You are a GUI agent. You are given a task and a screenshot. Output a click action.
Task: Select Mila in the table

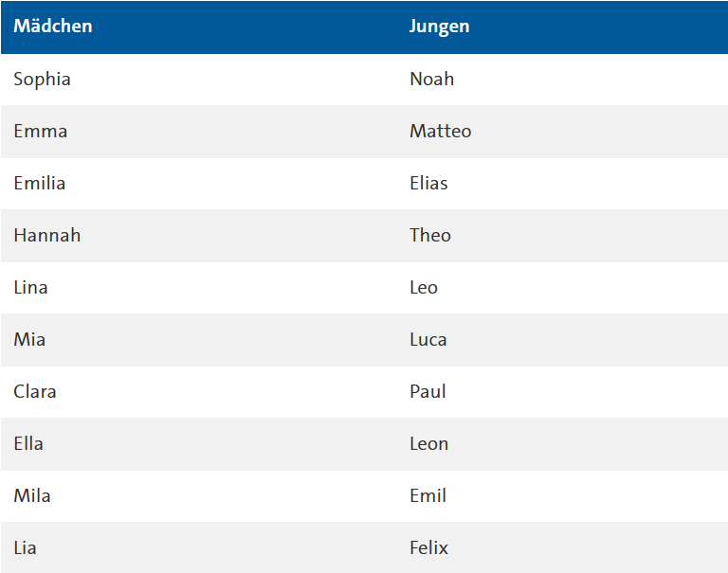coord(32,496)
